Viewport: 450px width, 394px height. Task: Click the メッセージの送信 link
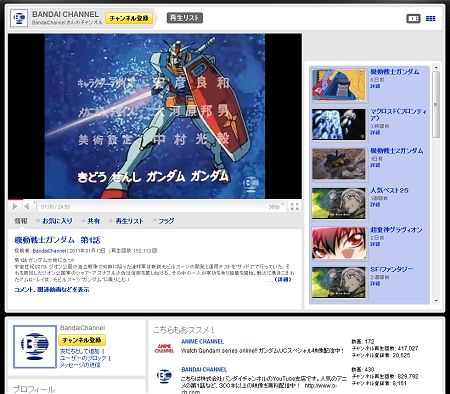pyautogui.click(x=80, y=365)
